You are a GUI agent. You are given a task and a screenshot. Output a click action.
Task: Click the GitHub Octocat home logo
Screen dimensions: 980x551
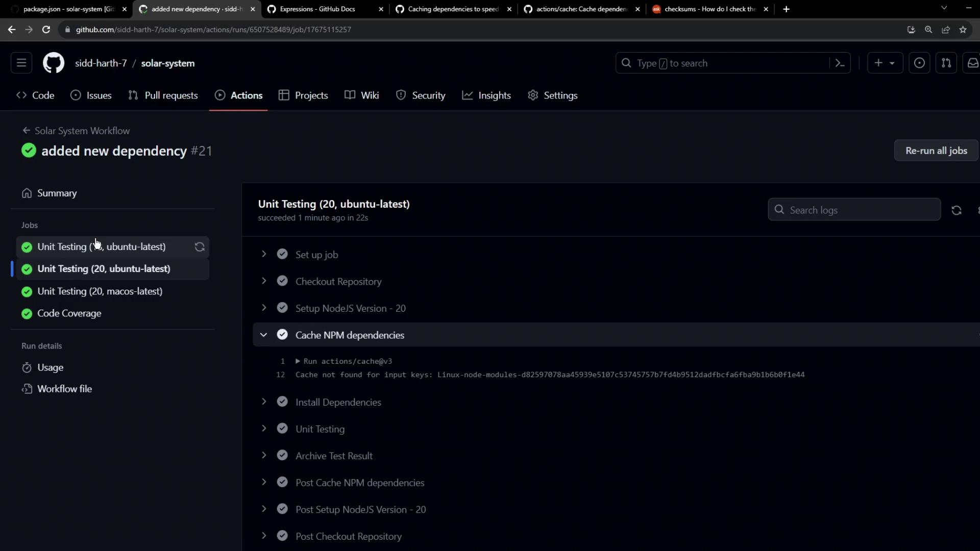(x=53, y=63)
